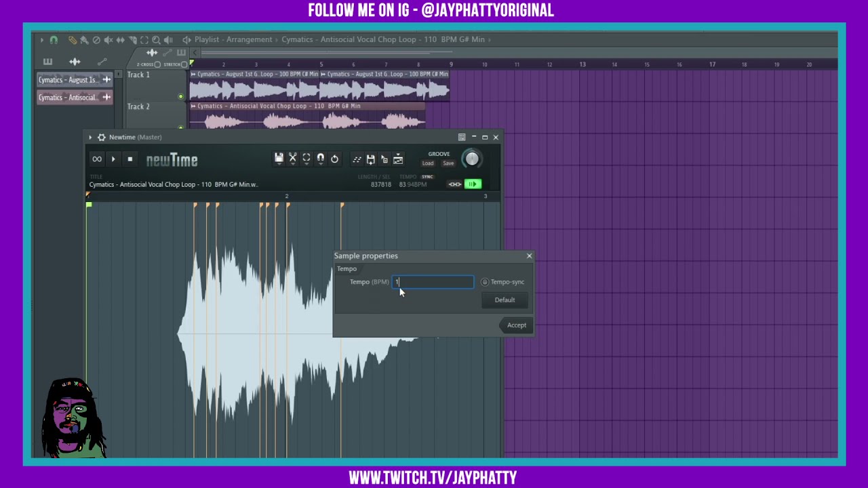Toggle the tempo SYNC label
Screen dimensions: 868x488
point(427,177)
